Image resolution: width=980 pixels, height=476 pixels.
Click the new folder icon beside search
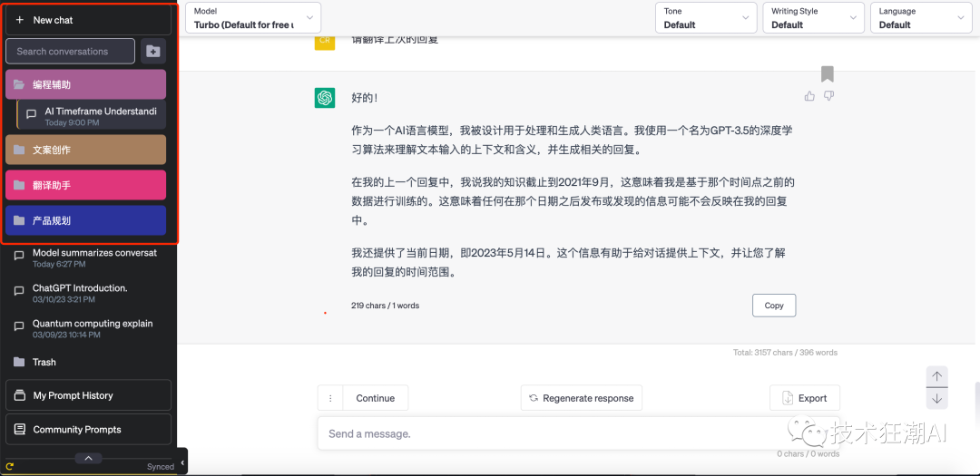point(153,51)
